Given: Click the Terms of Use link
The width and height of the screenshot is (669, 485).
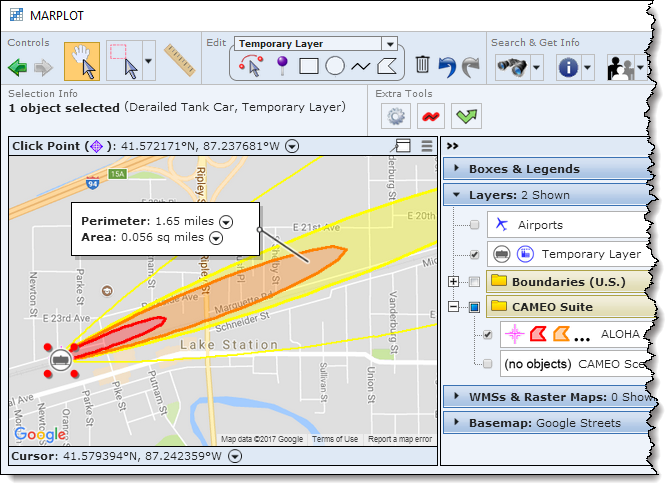Looking at the screenshot, I should click(333, 439).
